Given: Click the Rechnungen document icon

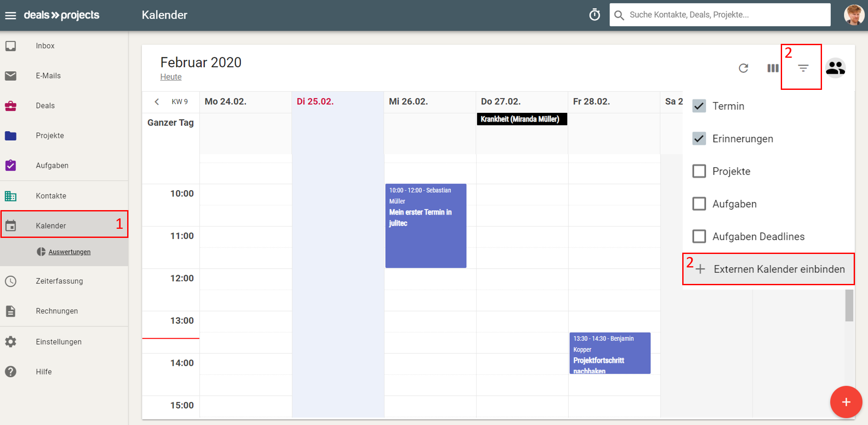Looking at the screenshot, I should click(11, 311).
